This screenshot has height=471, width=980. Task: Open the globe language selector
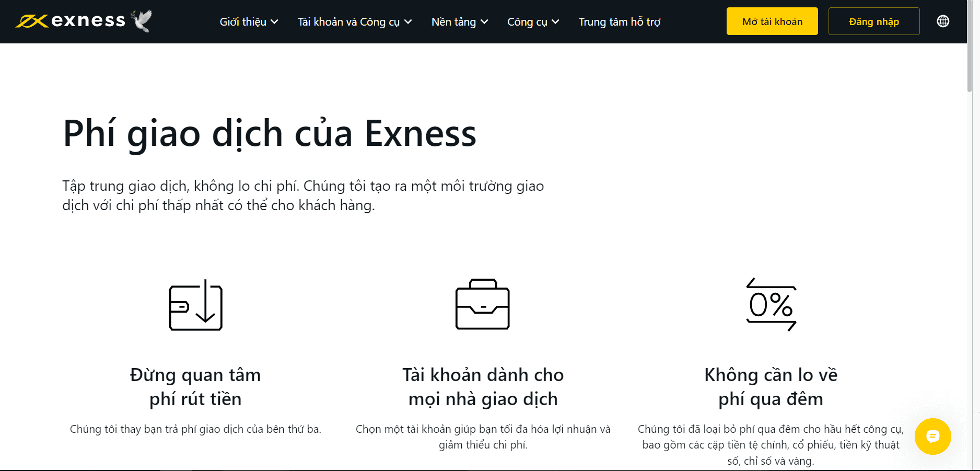tap(943, 21)
